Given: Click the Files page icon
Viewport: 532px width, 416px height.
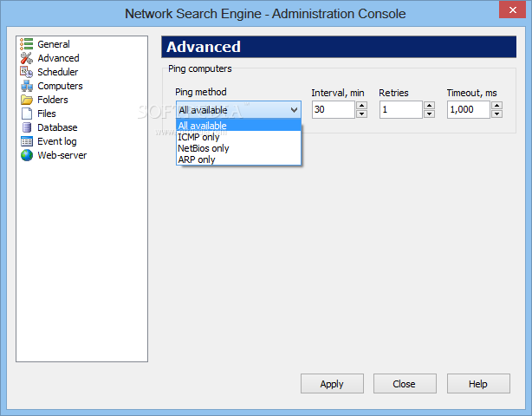Looking at the screenshot, I should 27,114.
